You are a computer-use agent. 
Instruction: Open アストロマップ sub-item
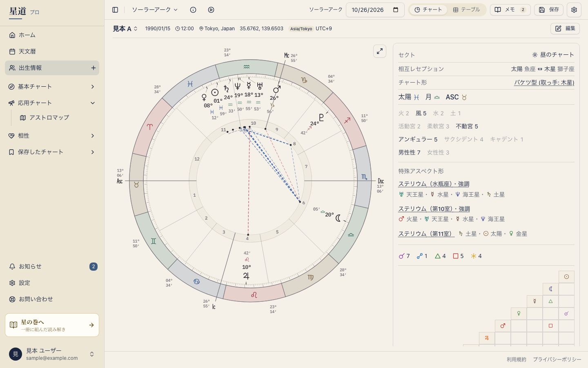(x=57, y=118)
